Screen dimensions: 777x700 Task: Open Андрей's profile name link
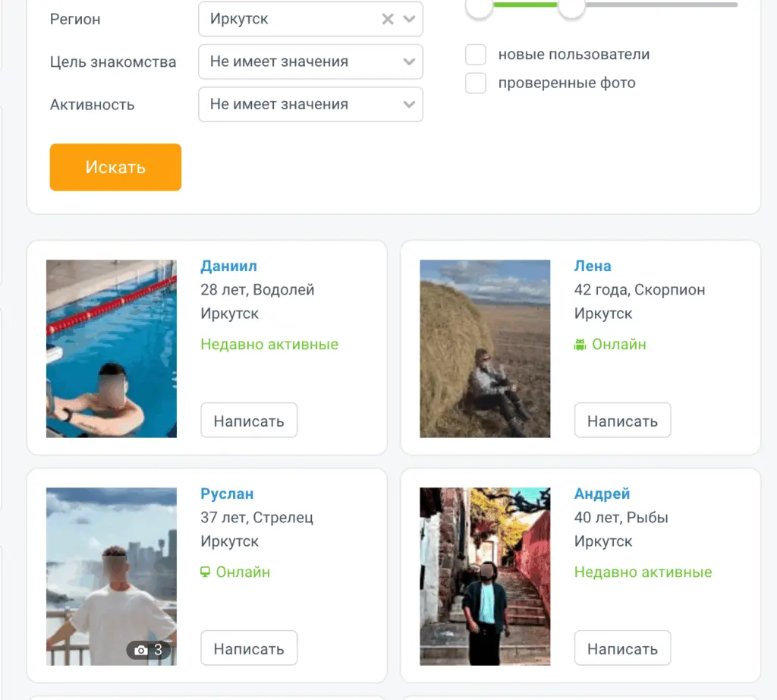click(602, 494)
